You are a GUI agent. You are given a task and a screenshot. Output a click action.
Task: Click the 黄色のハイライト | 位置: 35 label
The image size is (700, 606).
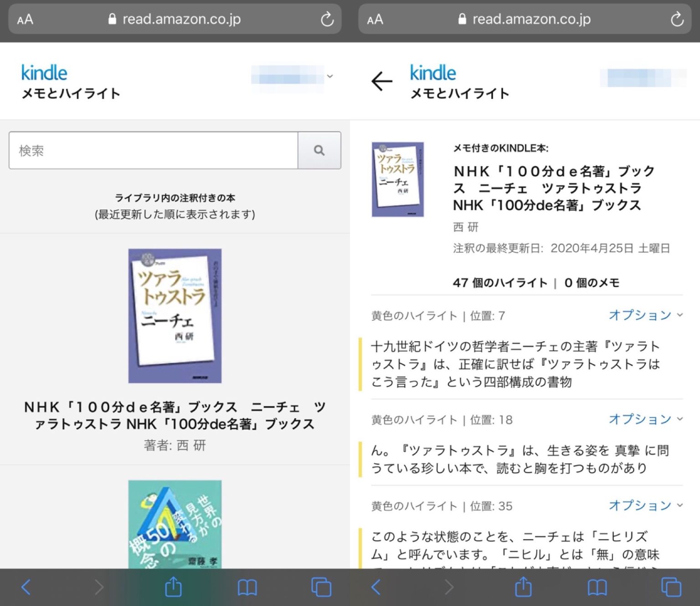[442, 506]
